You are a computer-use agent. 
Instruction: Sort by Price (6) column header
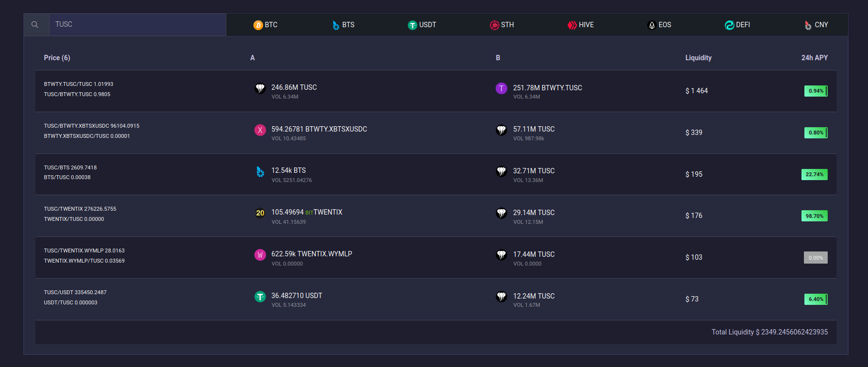[x=57, y=58]
